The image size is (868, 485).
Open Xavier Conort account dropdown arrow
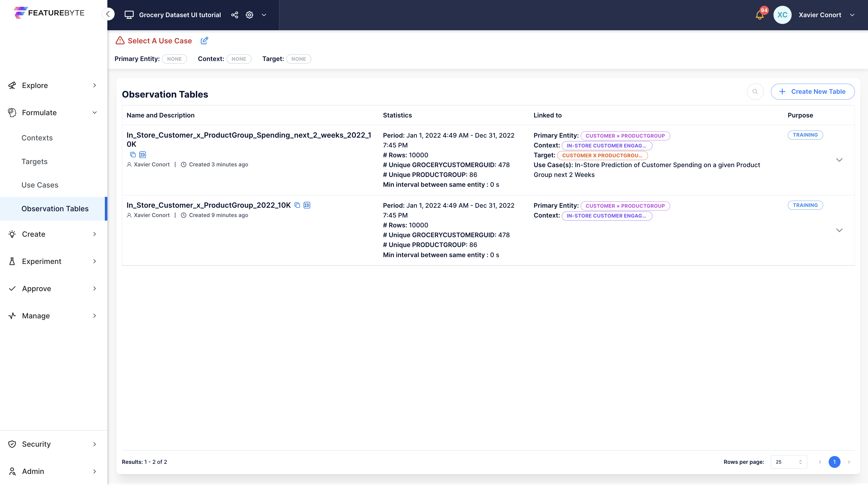tap(852, 15)
